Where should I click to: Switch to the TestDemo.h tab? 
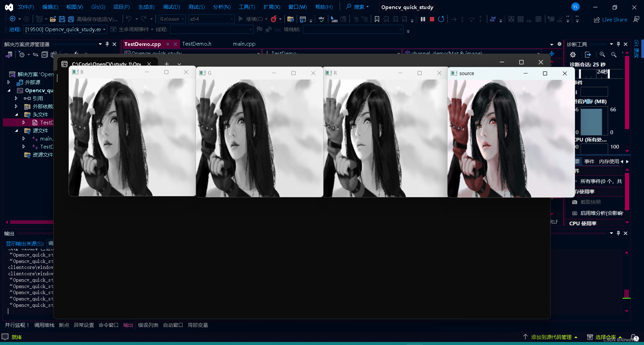point(197,44)
